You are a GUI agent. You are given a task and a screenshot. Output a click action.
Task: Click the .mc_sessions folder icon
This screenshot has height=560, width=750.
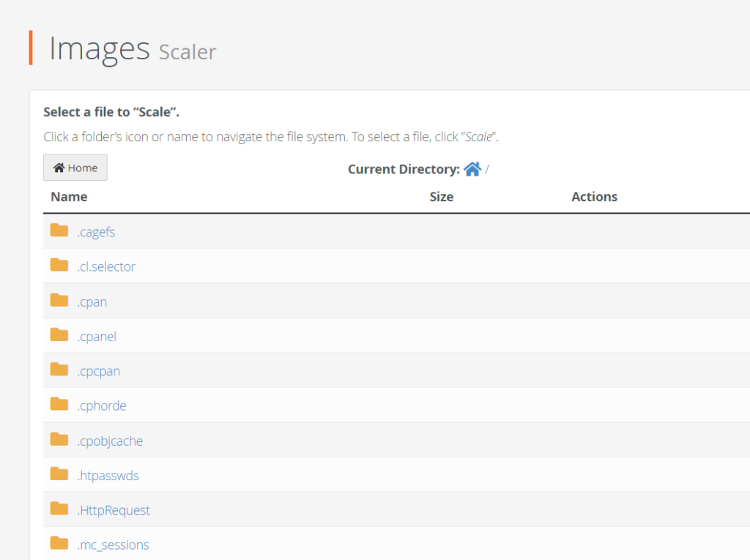point(59,544)
